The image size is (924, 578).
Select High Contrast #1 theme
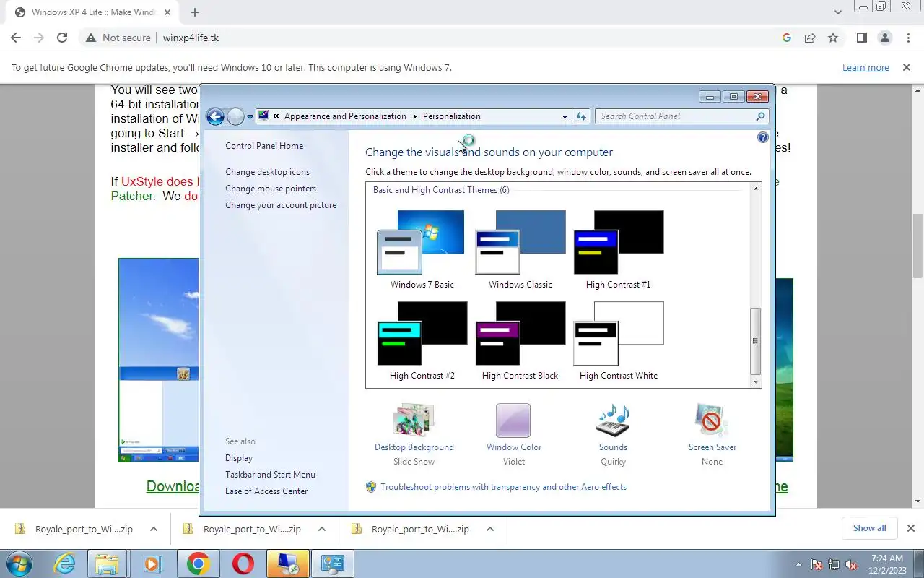coord(618,250)
